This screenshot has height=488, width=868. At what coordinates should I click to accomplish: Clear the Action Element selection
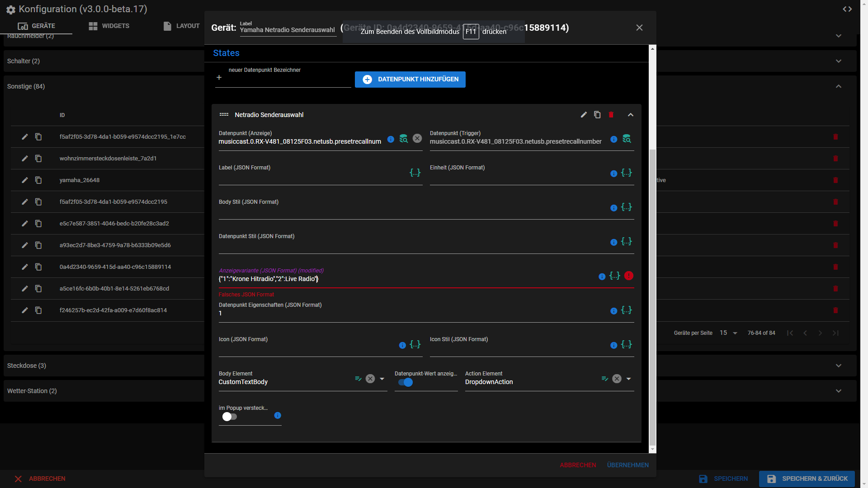pyautogui.click(x=617, y=379)
